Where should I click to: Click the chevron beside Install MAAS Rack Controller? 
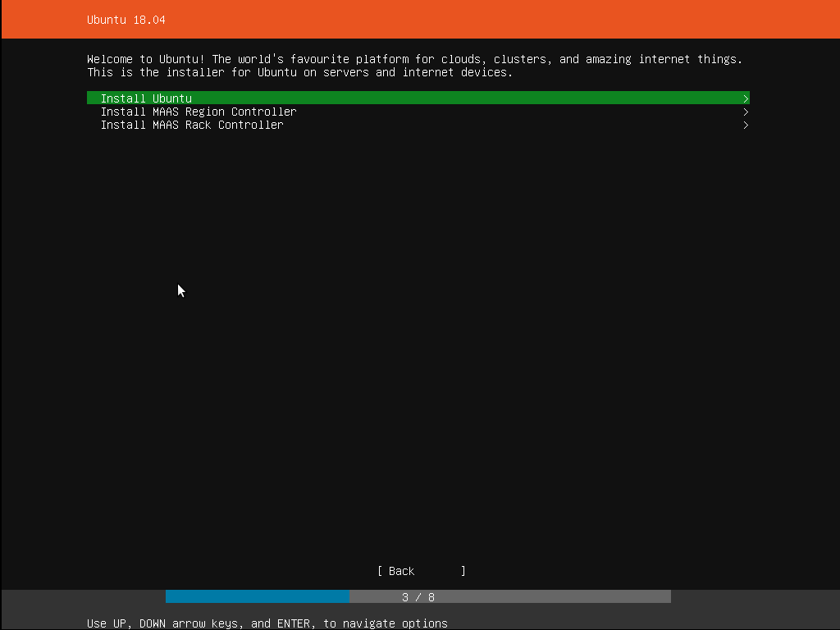click(x=745, y=125)
